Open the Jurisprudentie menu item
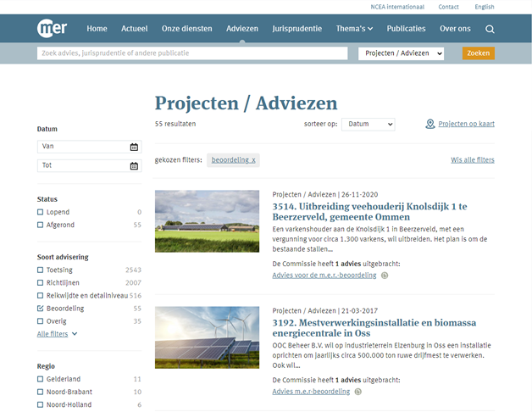The width and height of the screenshot is (532, 412). click(x=296, y=29)
